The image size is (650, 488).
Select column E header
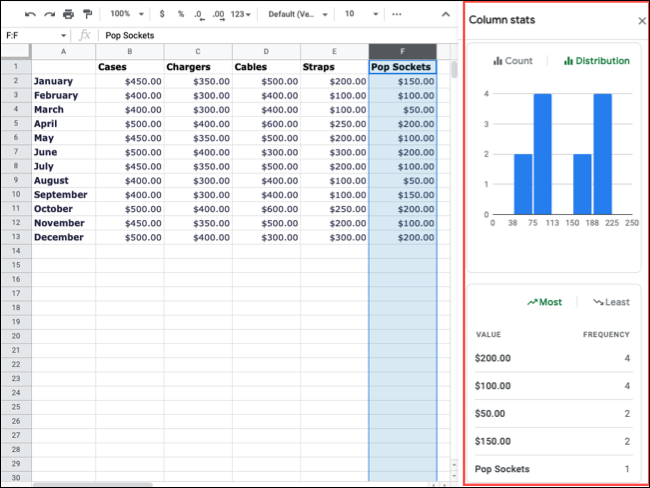[x=334, y=51]
